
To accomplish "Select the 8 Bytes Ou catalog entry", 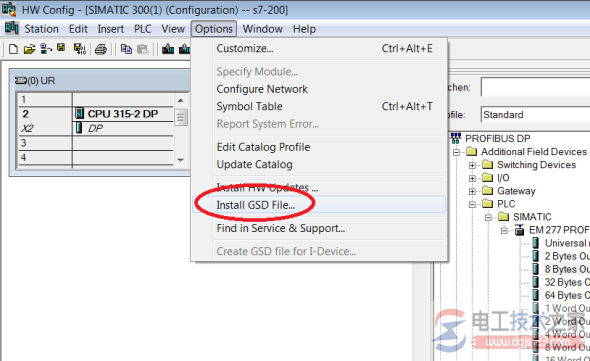I will pos(566,269).
